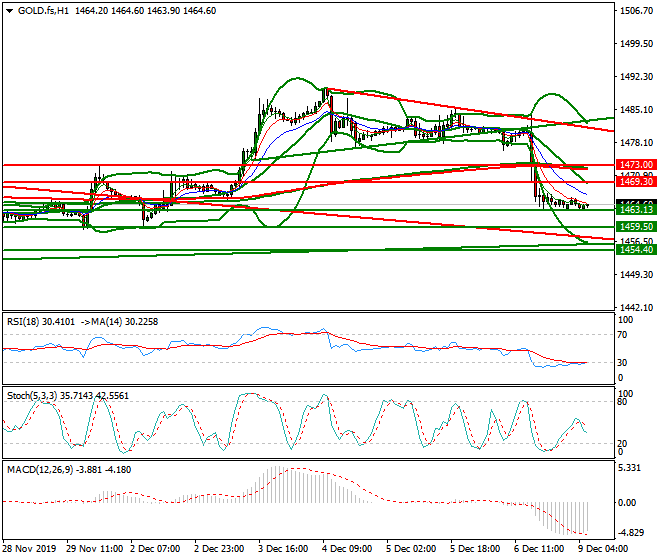Click the GOLD.fs,H1 symbol title
Image resolution: width=660 pixels, height=560 pixels.
pyautogui.click(x=43, y=11)
